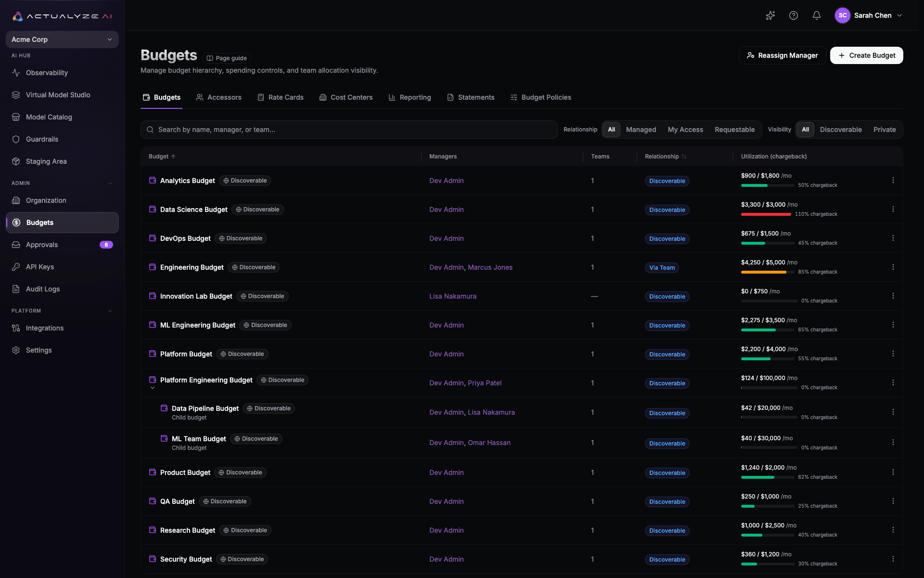Expand the Sarah Chen user menu
The image size is (924, 578).
coord(869,15)
